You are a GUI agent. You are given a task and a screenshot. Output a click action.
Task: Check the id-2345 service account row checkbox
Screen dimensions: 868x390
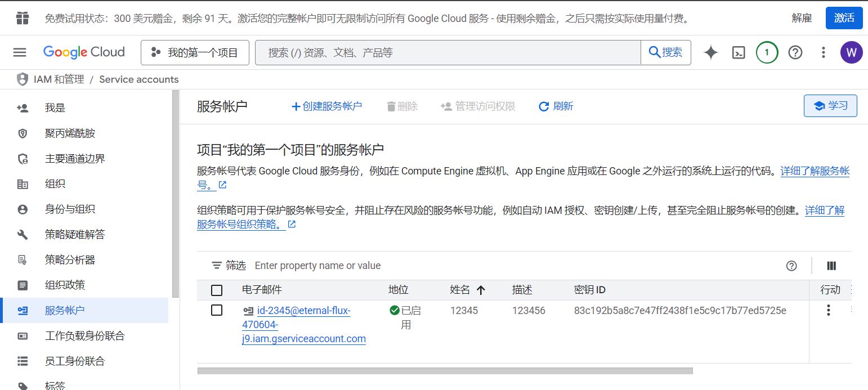coord(217,310)
